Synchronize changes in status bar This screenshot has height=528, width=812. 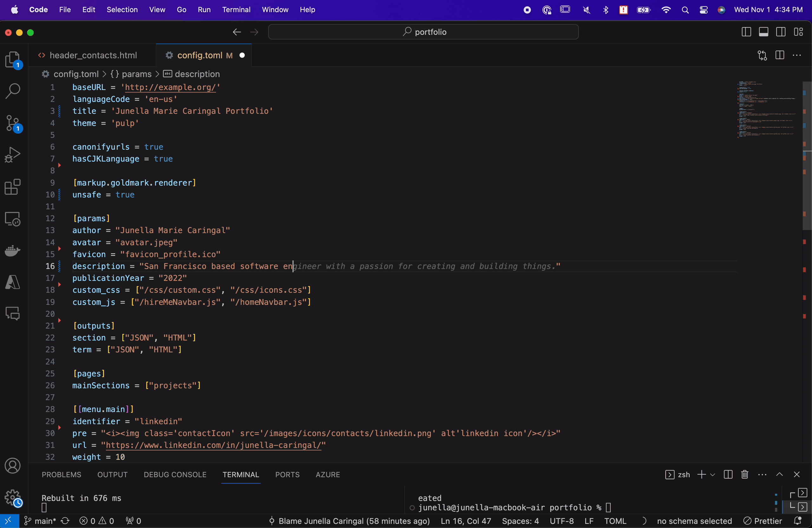tap(65, 521)
